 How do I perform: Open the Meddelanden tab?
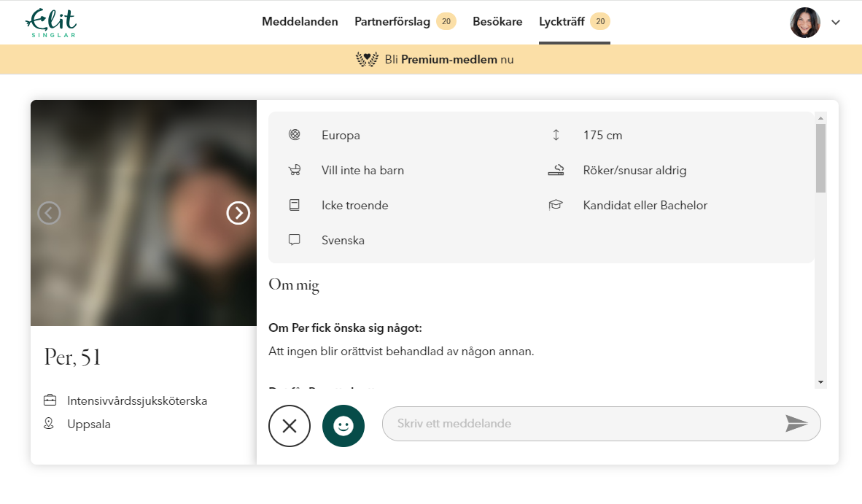tap(300, 21)
